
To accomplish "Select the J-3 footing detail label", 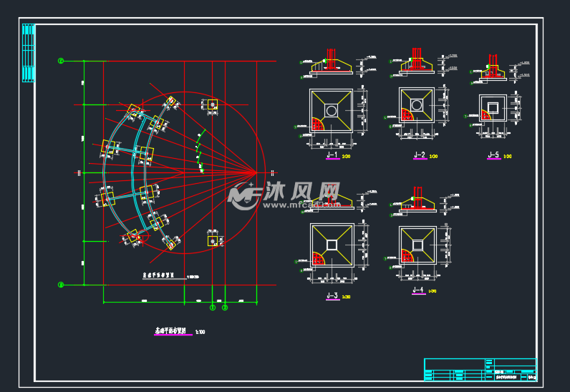I will pyautogui.click(x=332, y=296).
